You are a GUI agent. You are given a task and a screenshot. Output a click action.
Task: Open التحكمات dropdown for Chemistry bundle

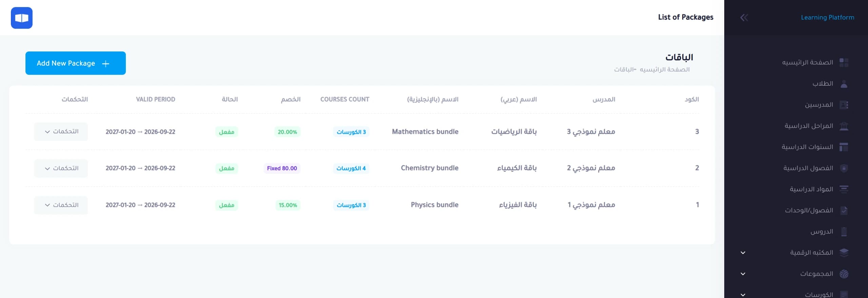click(61, 168)
